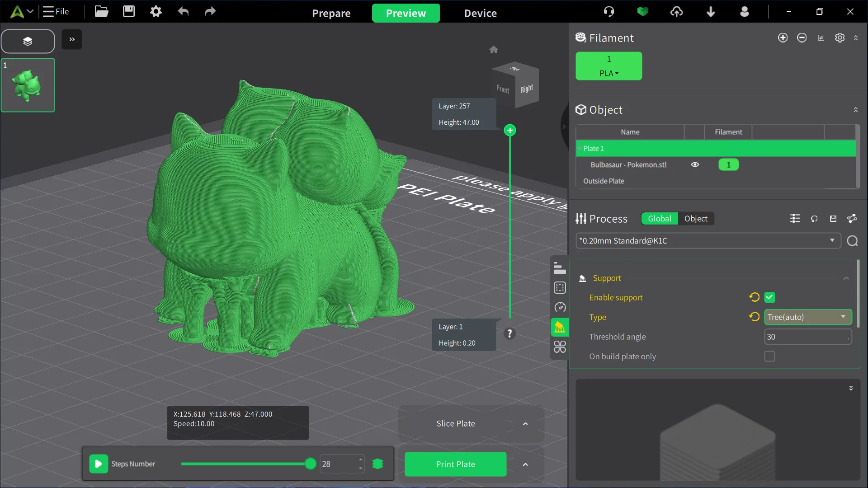The width and height of the screenshot is (868, 488).
Task: Check On build plate only box
Action: [769, 357]
